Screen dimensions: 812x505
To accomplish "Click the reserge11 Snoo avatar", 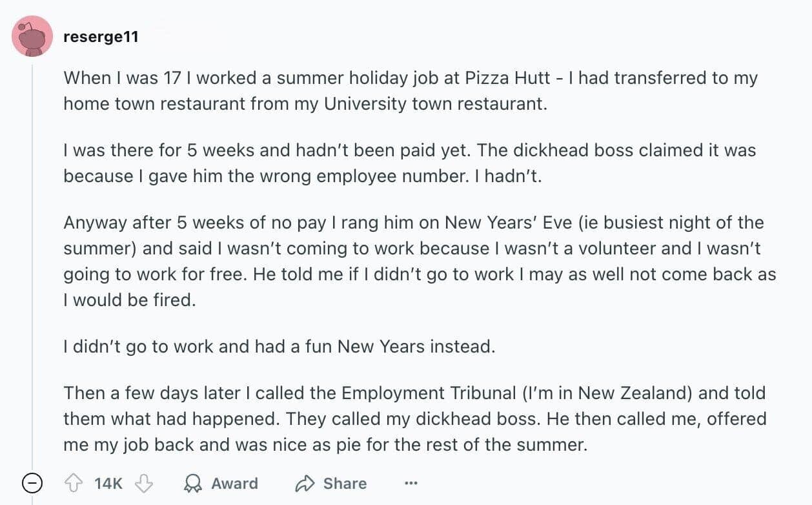I will [32, 36].
